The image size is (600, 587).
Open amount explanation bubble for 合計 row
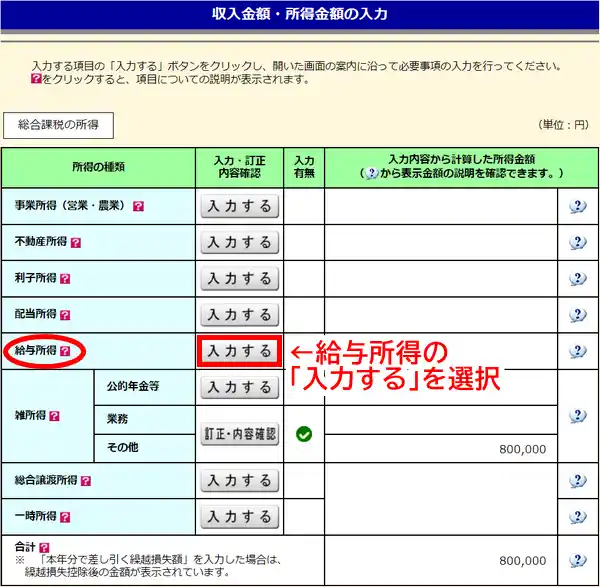(x=577, y=561)
